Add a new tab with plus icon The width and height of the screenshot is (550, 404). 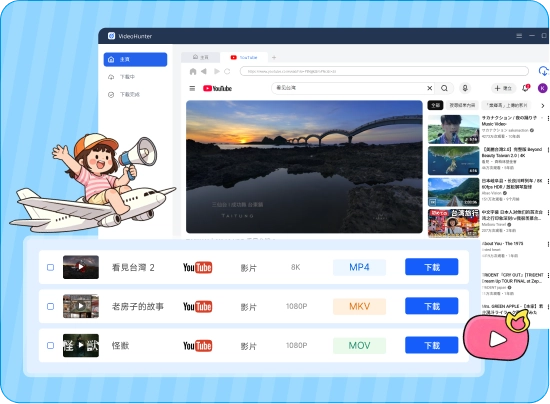(x=274, y=57)
